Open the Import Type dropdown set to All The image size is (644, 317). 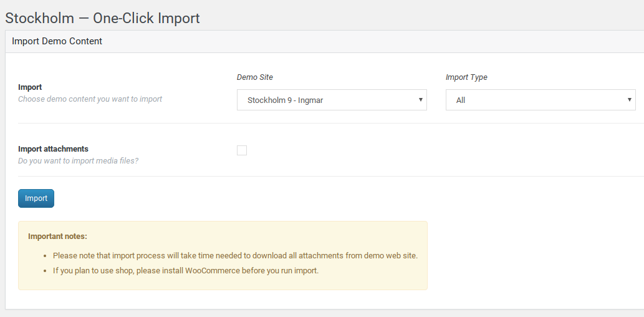pos(541,100)
